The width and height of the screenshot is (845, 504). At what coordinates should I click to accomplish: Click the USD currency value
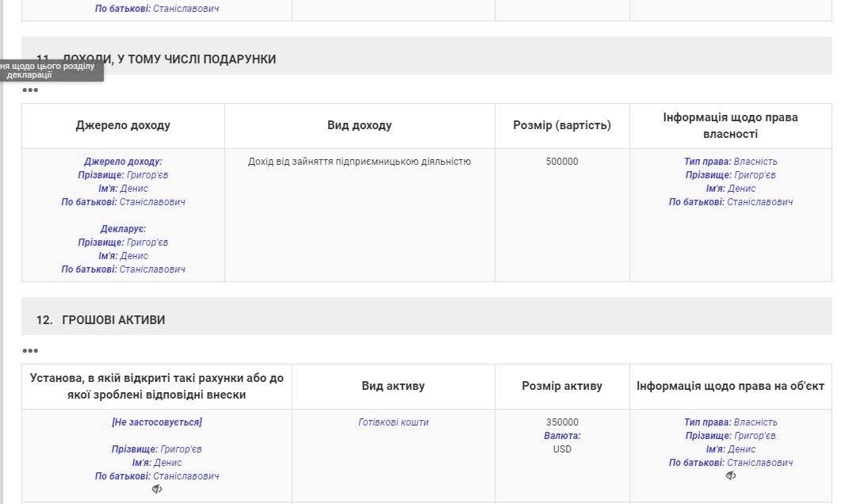(x=562, y=449)
